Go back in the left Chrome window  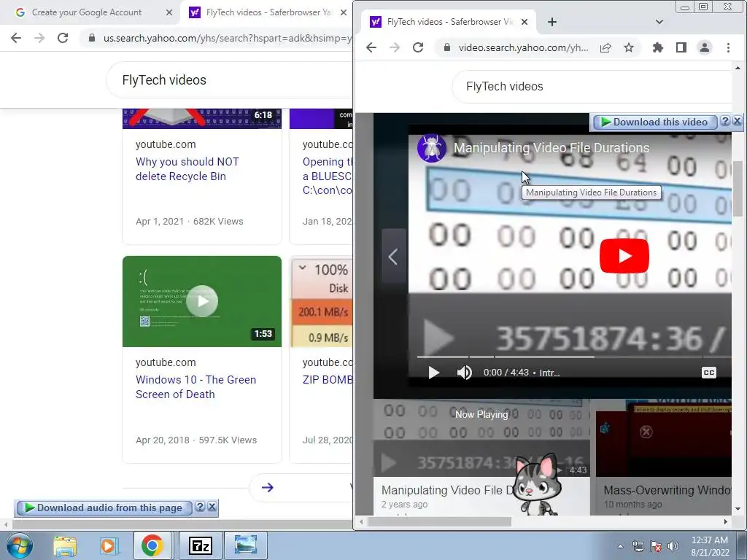16,38
